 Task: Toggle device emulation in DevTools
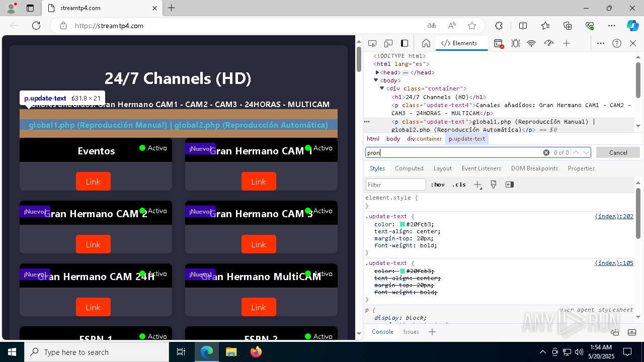(388, 43)
